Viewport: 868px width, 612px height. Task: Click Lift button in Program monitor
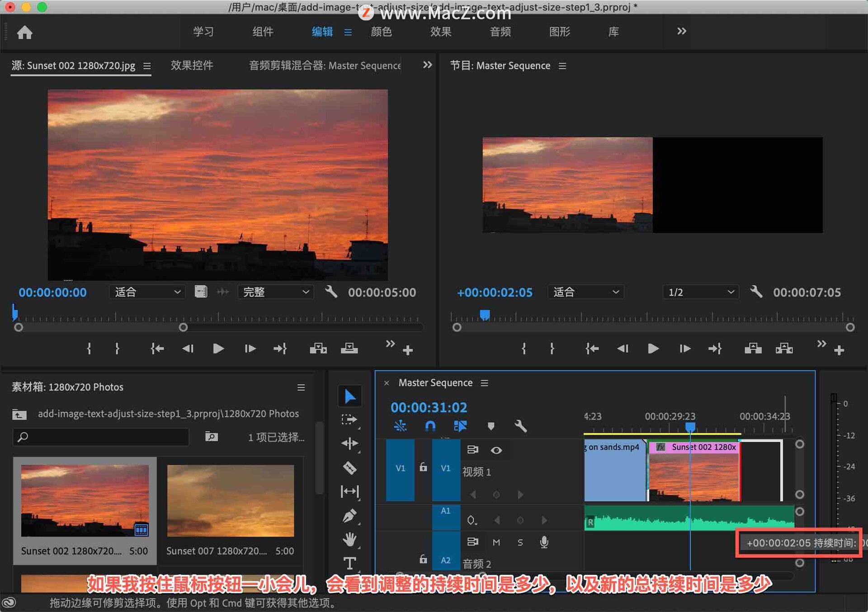click(753, 348)
